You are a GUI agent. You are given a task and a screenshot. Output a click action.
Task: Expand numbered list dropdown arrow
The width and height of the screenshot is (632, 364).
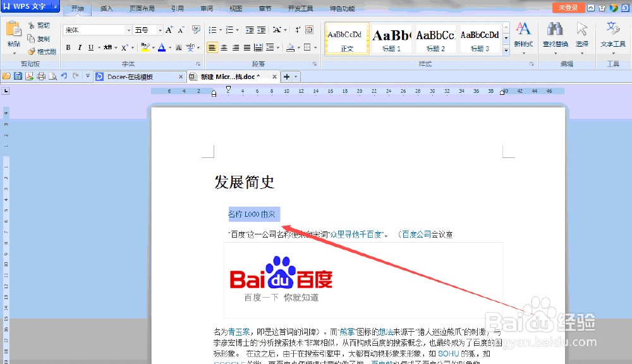pos(238,30)
